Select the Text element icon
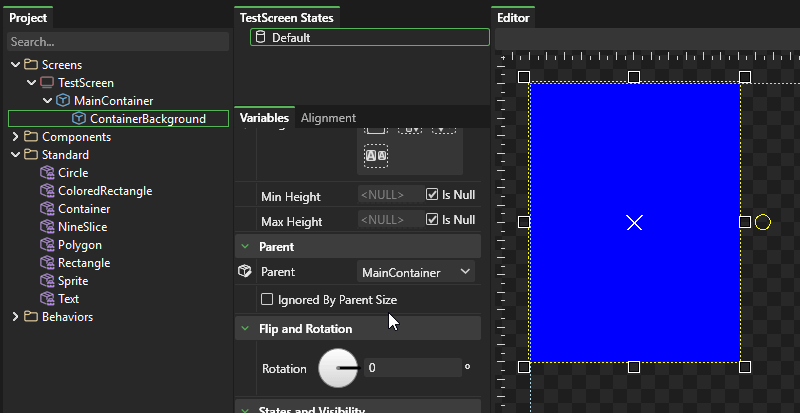The image size is (800, 413). [x=47, y=299]
